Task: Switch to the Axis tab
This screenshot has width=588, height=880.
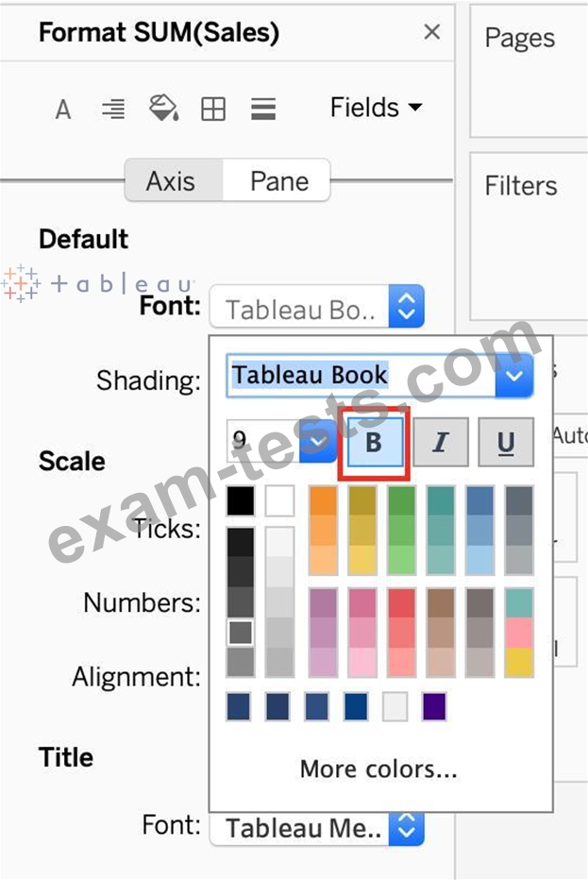Action: (171, 180)
